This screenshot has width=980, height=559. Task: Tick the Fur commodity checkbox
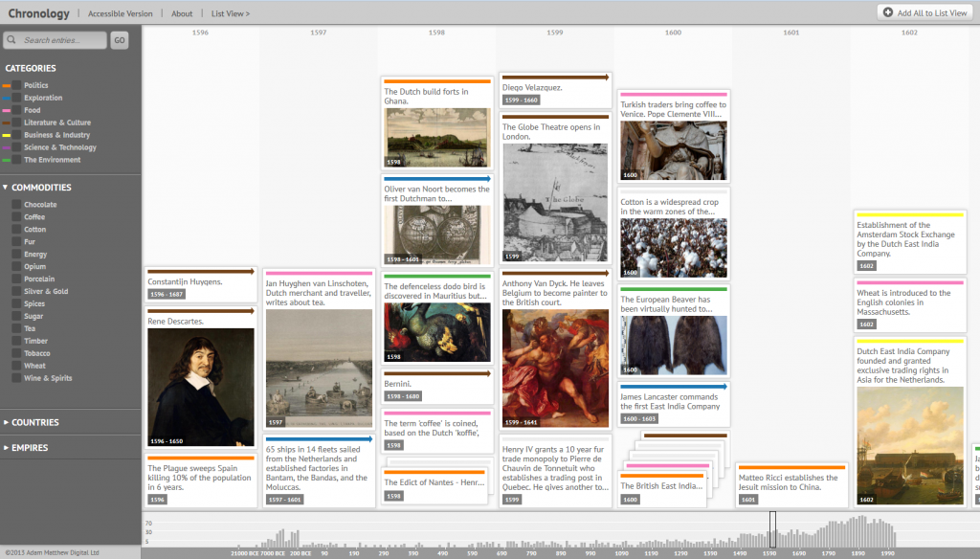pos(17,242)
